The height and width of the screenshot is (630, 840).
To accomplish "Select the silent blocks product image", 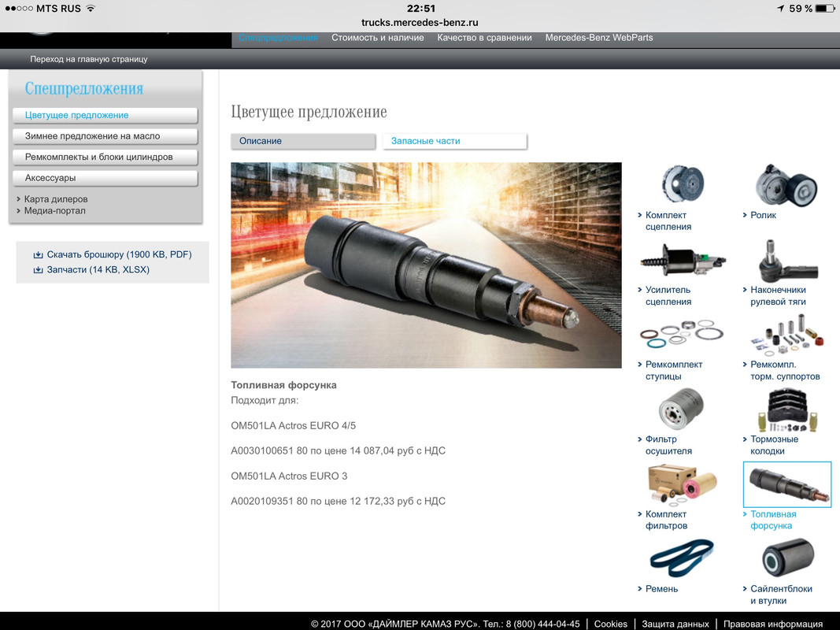I will (787, 558).
